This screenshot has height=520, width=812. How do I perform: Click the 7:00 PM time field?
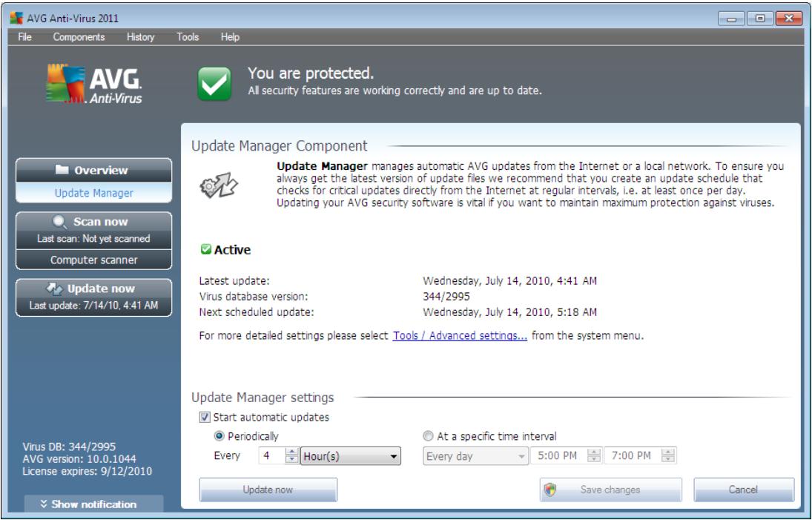point(633,455)
